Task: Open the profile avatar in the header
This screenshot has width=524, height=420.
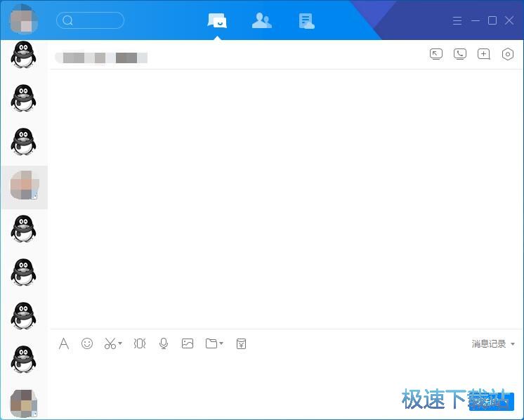Action: pos(24,20)
